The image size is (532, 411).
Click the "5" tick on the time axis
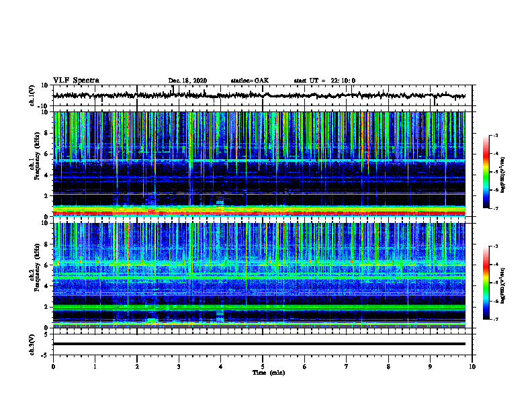click(x=263, y=367)
